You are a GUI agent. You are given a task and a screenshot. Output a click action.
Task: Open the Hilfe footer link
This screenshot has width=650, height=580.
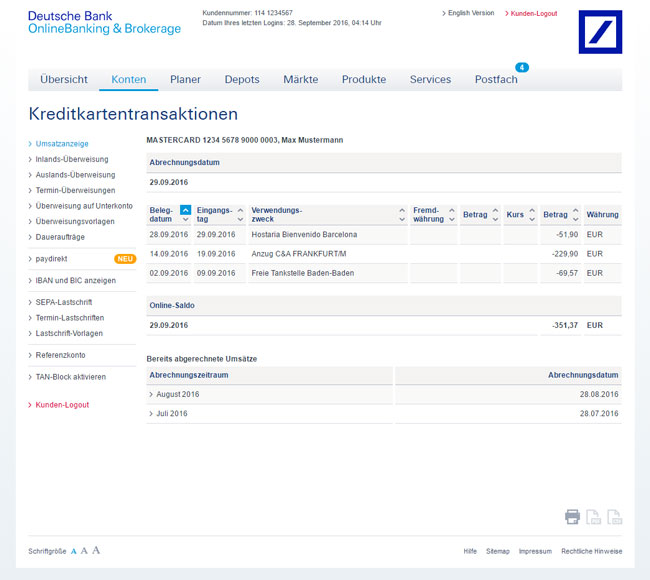(470, 551)
